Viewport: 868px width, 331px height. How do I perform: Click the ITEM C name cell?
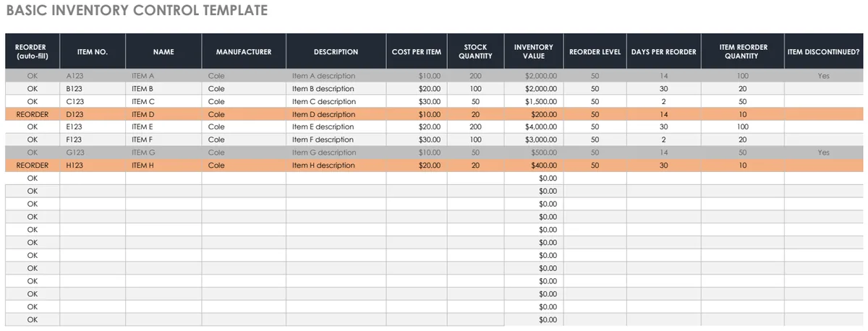point(163,101)
